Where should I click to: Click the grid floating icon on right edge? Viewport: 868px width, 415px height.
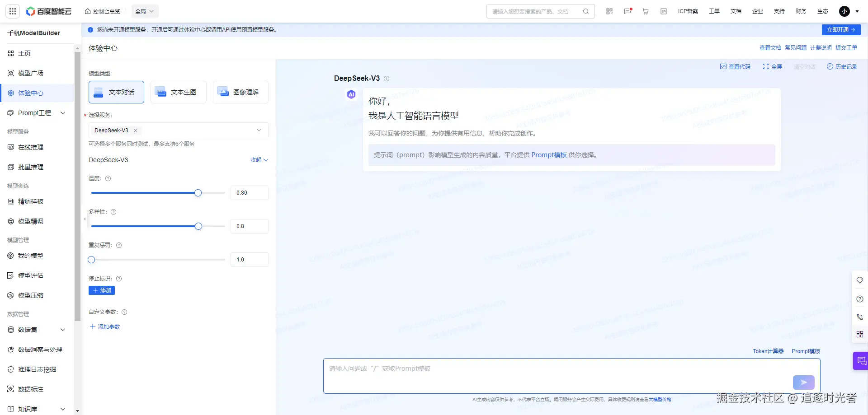pos(860,334)
